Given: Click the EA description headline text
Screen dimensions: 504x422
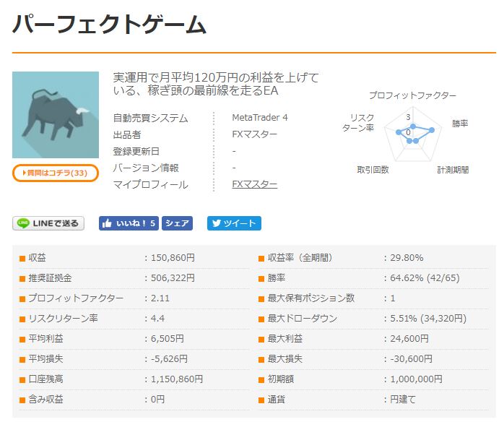Looking at the screenshot, I should tap(216, 85).
